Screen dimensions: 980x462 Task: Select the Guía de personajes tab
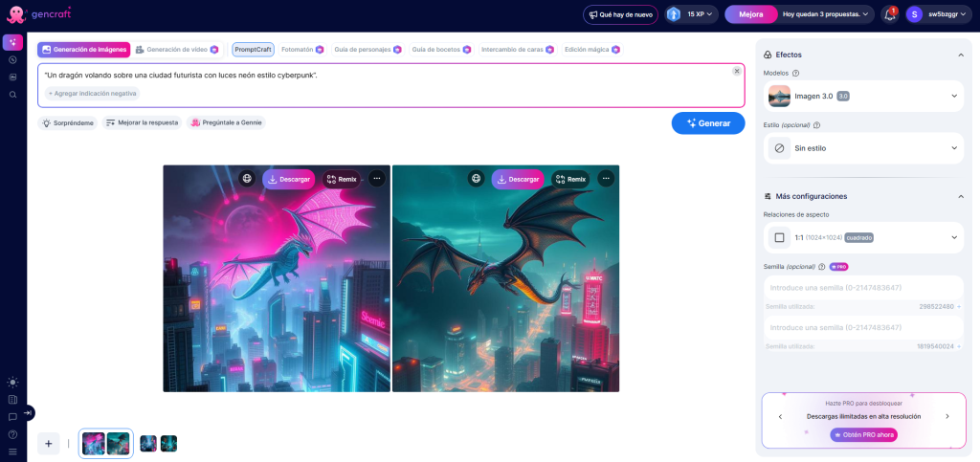click(367, 50)
